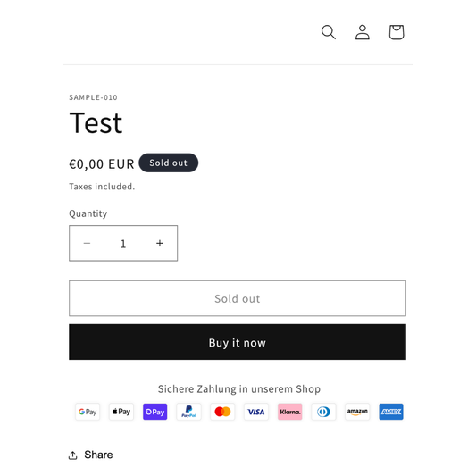Click the Google Pay payment badge
The width and height of the screenshot is (476, 476).
[x=88, y=412]
